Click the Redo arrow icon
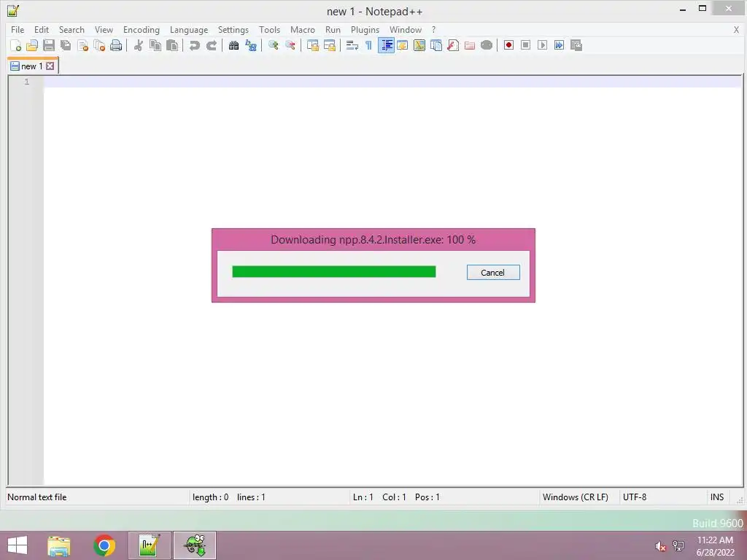 pyautogui.click(x=212, y=45)
